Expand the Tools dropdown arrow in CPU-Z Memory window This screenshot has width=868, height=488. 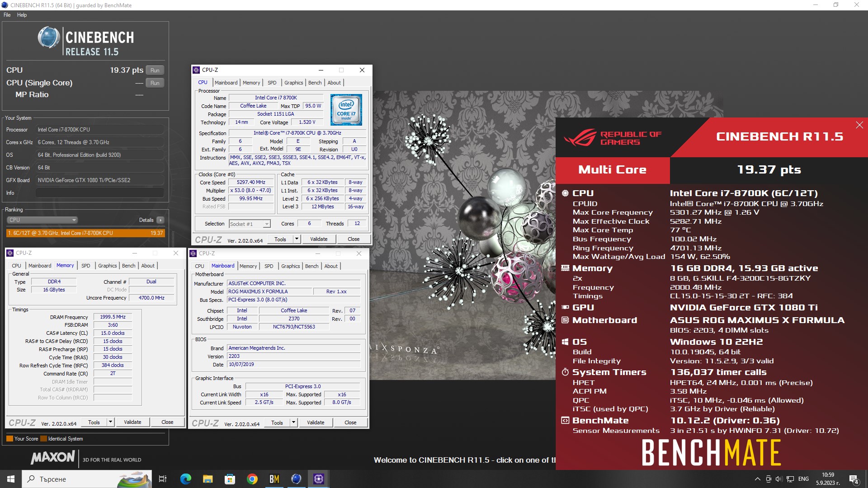point(110,422)
